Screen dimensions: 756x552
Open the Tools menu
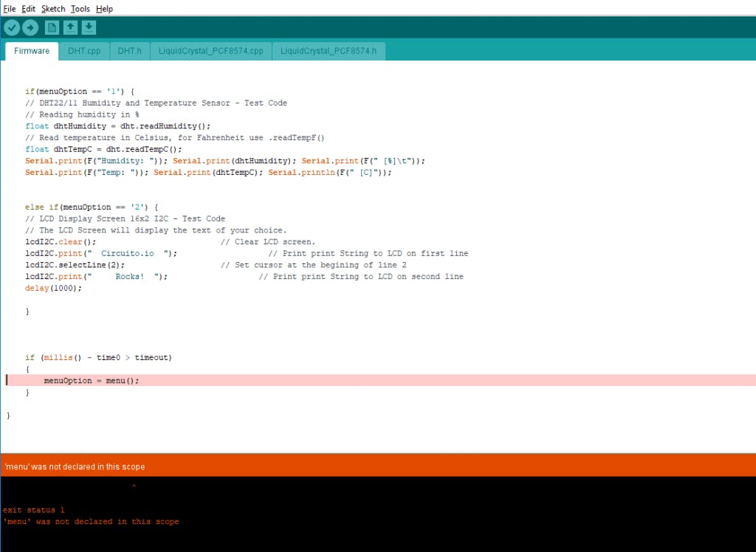click(x=80, y=9)
